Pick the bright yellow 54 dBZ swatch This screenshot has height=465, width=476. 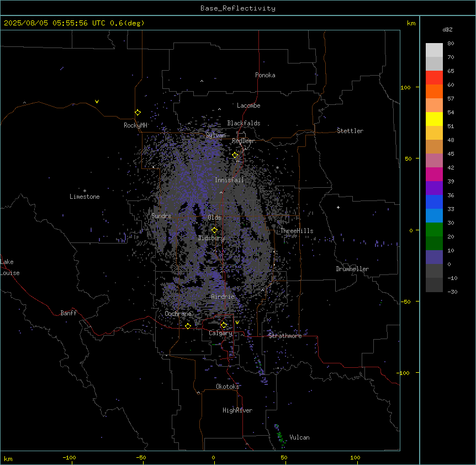(x=434, y=119)
